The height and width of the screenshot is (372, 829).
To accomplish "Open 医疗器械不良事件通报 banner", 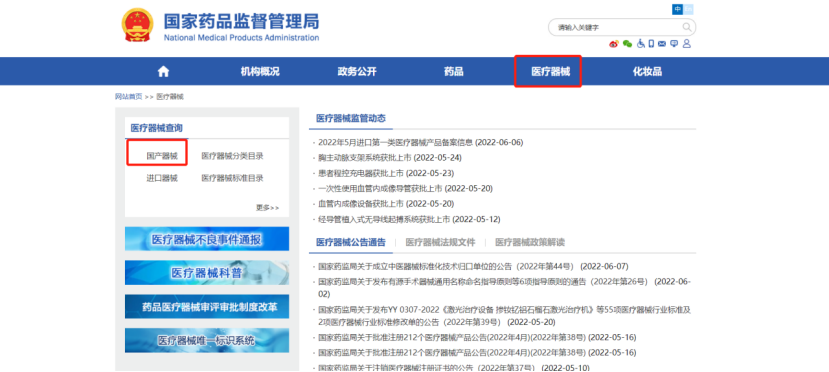I will pos(207,239).
